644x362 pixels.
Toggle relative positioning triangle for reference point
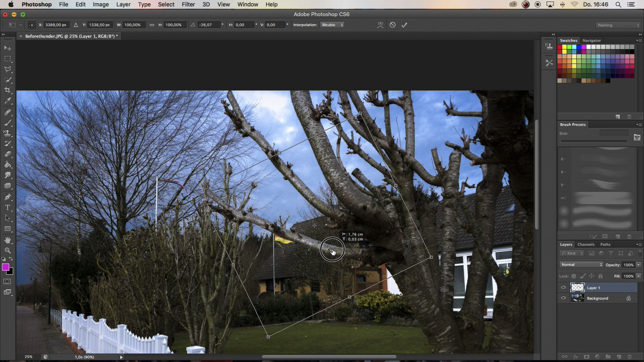76,25
